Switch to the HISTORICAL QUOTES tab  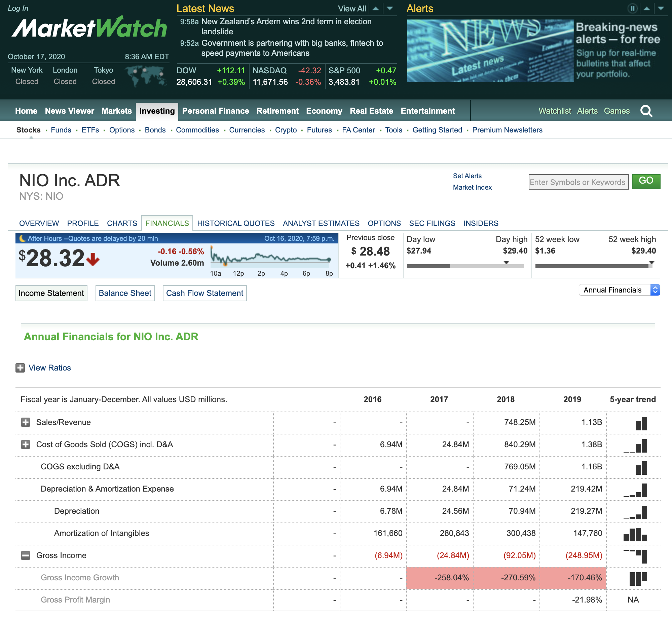pos(236,223)
